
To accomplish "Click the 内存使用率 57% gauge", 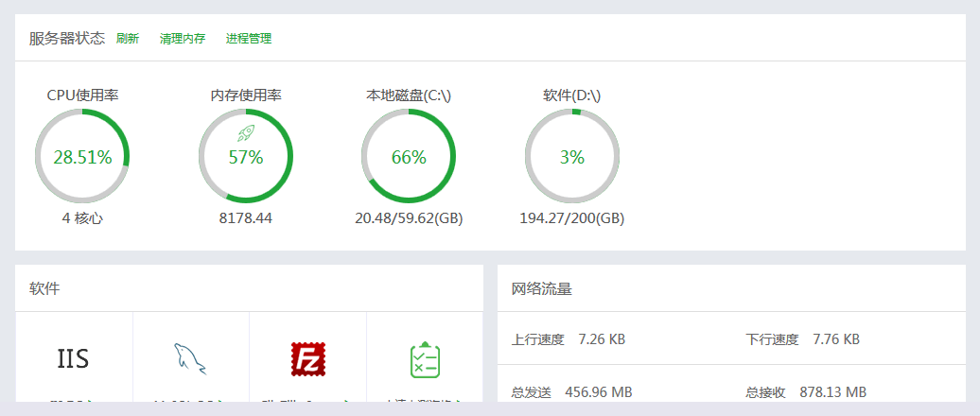I will (x=246, y=156).
